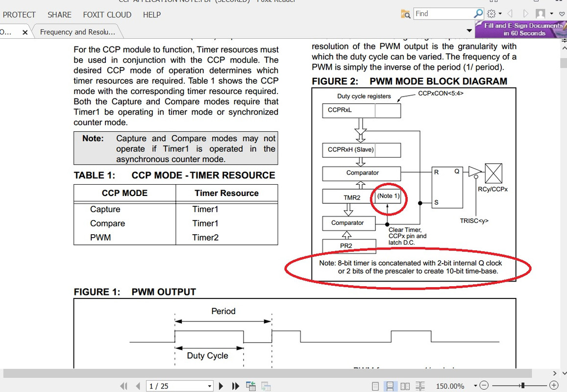The image size is (567, 392).
Task: Switch to continuous page view
Action: tap(390, 386)
